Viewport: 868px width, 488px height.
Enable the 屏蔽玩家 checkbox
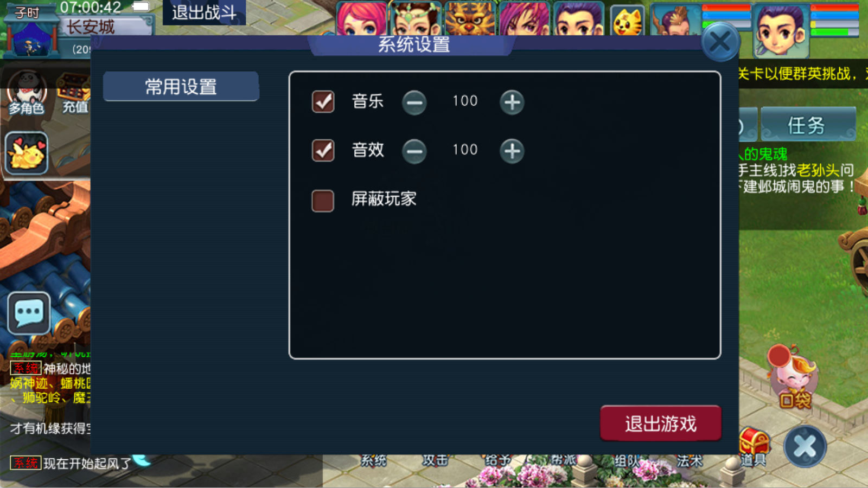click(323, 200)
